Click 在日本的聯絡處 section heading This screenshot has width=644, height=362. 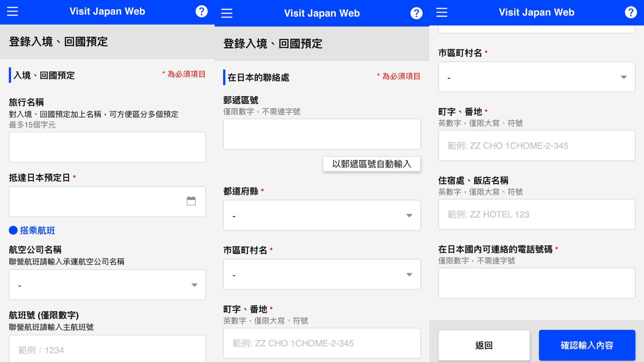pyautogui.click(x=258, y=77)
